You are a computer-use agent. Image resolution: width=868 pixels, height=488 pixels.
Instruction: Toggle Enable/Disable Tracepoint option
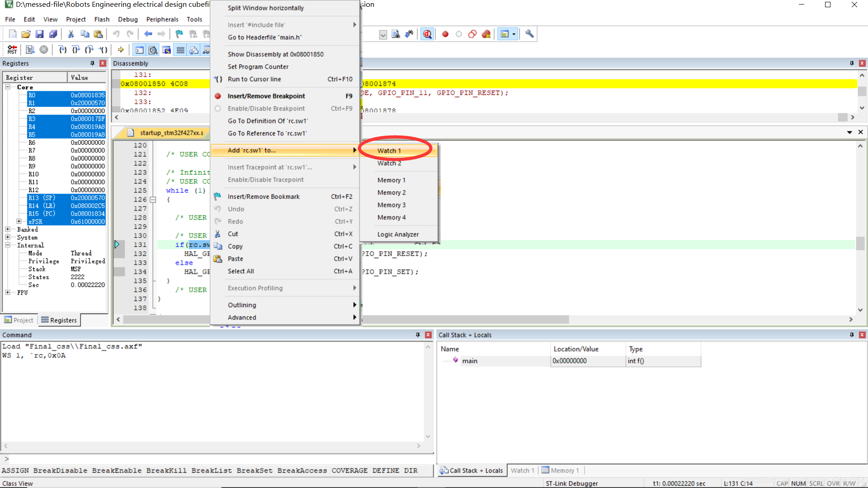point(265,179)
